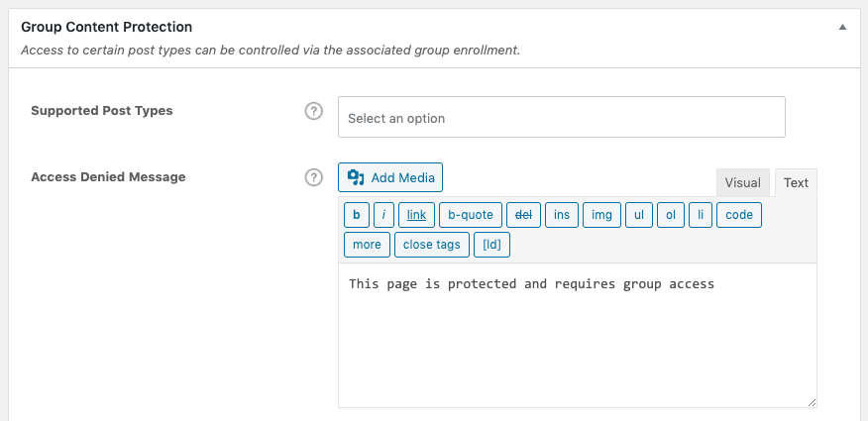Apply bold with the b button
The image size is (868, 421).
[356, 215]
